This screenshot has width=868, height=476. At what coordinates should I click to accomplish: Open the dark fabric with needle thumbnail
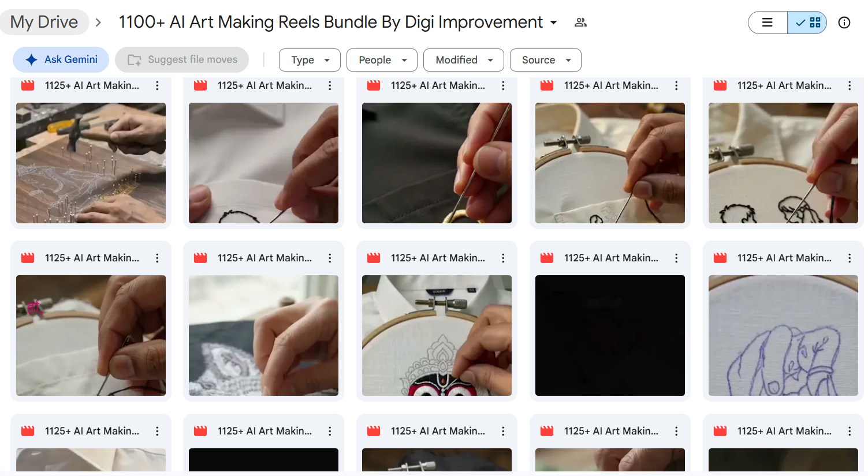[437, 163]
